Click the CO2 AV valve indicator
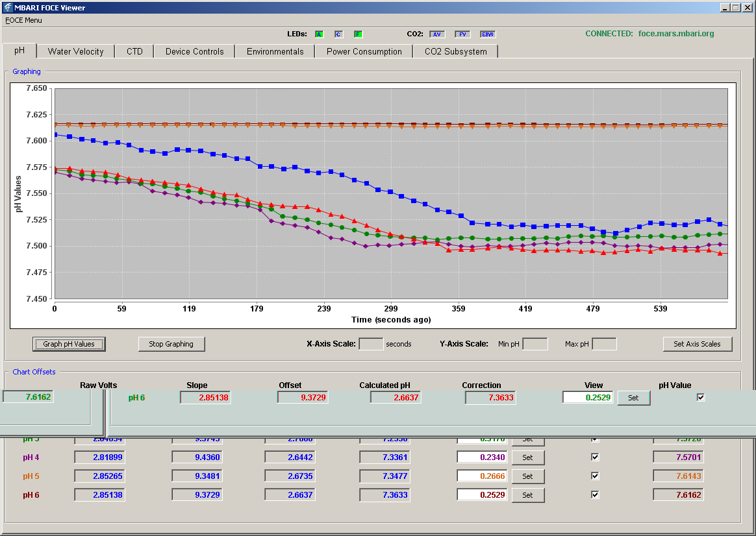Viewport: 756px width, 536px height. 437,34
